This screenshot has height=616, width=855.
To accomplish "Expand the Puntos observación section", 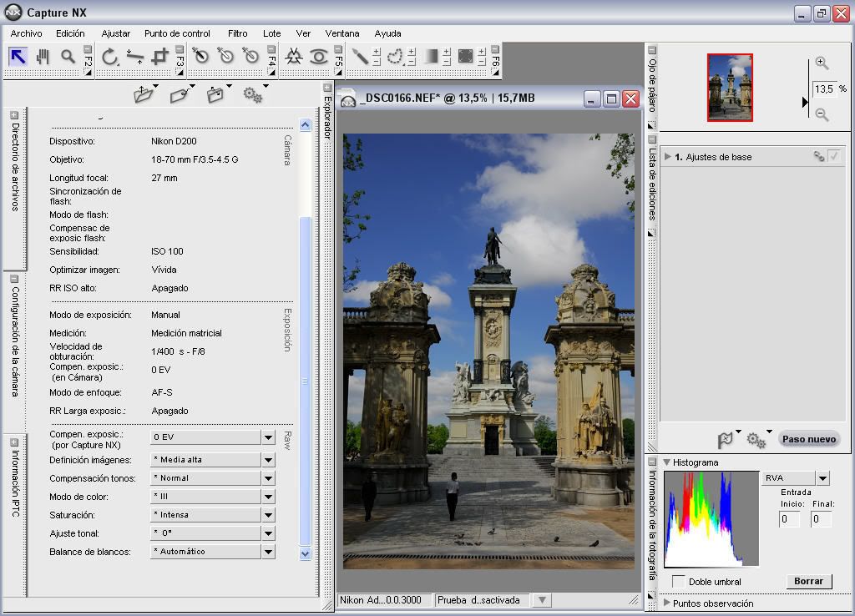I will tap(667, 603).
